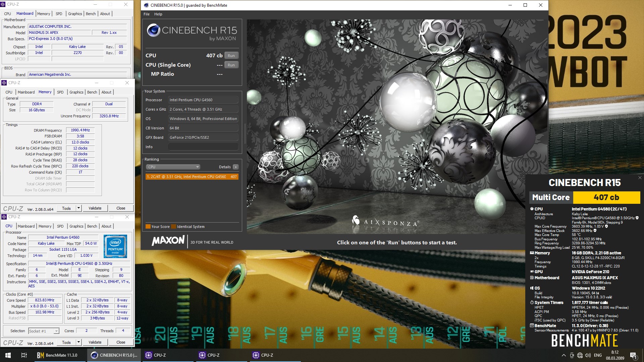Screen dimensions: 644x362
Task: Click the Memory module icon in the BenchMate panel
Action: point(532,253)
